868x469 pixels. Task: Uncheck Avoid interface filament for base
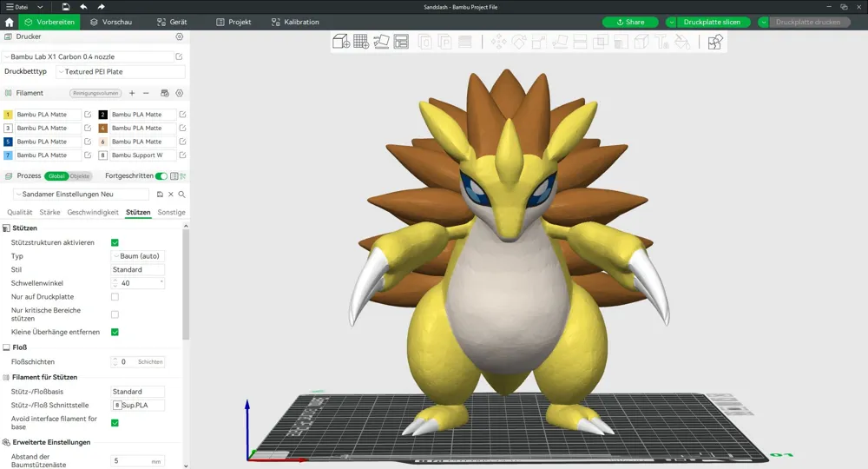tap(115, 423)
